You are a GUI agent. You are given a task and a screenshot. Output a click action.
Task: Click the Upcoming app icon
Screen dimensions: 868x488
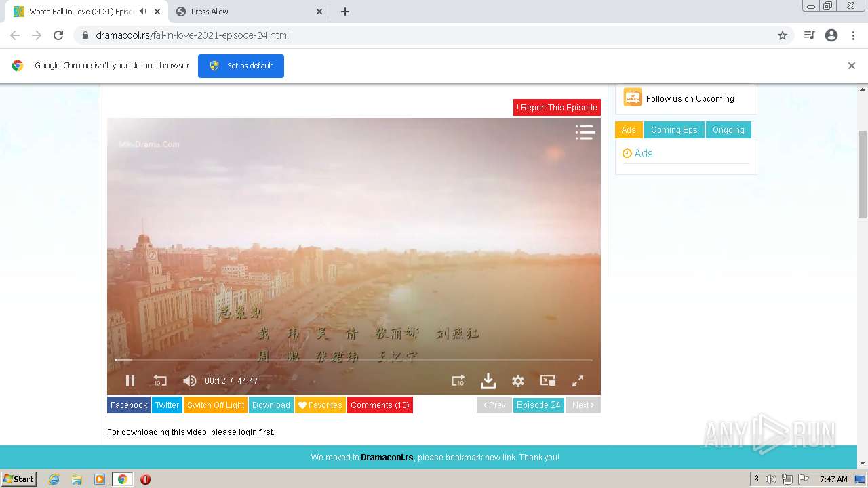coord(633,98)
